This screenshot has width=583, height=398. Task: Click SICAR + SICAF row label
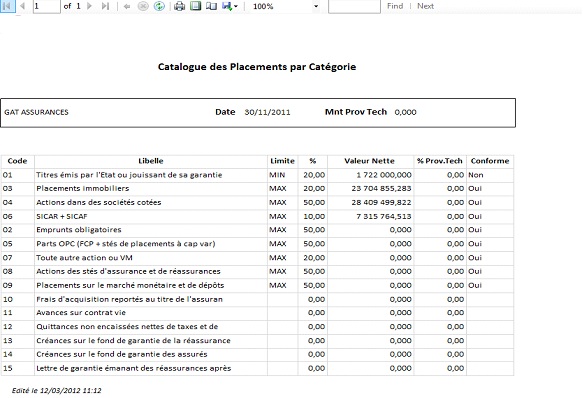click(61, 216)
